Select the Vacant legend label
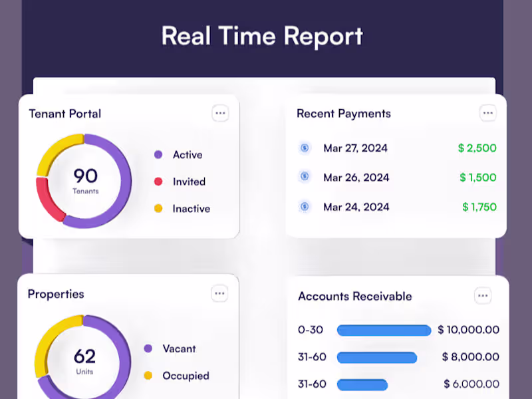The image size is (532, 399). tap(179, 348)
